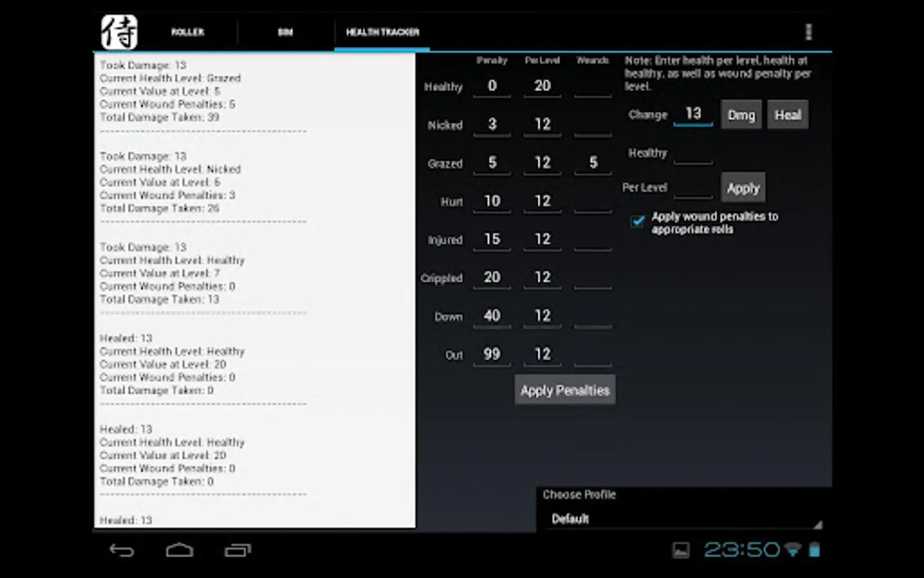Viewport: 924px width, 578px height.
Task: Tap the picture notification icon in status bar
Action: (681, 550)
